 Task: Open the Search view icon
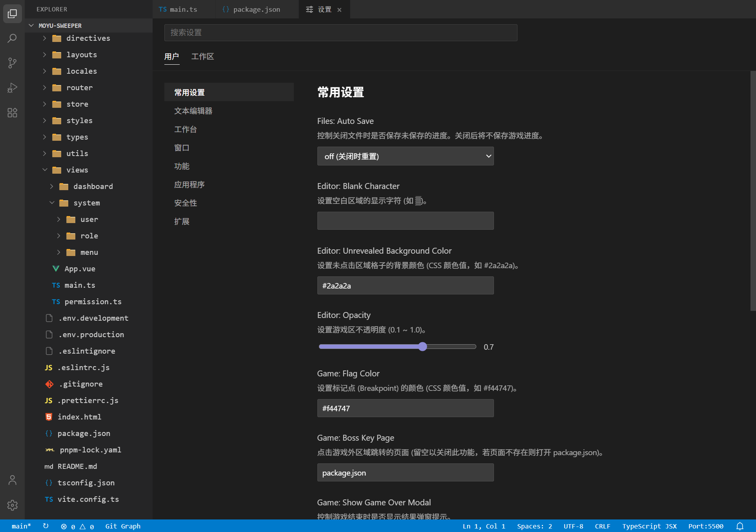click(12, 38)
